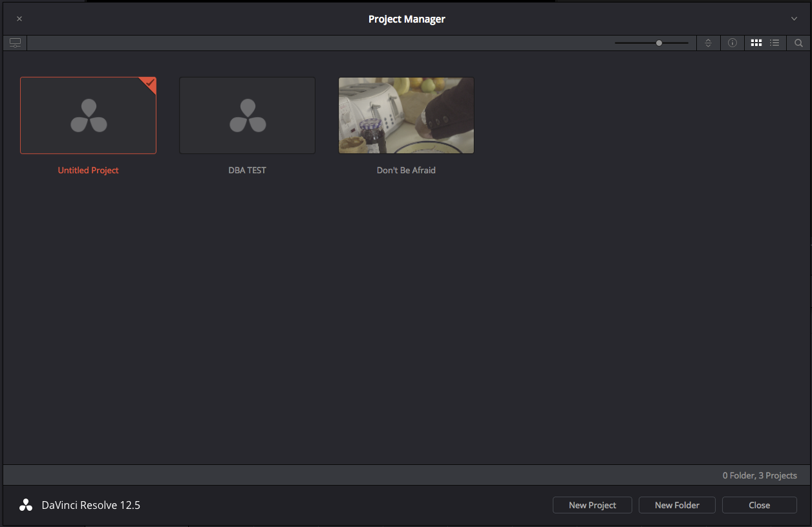Click the checkmark badge on Untitled Project
This screenshot has width=812, height=527.
pyautogui.click(x=149, y=83)
